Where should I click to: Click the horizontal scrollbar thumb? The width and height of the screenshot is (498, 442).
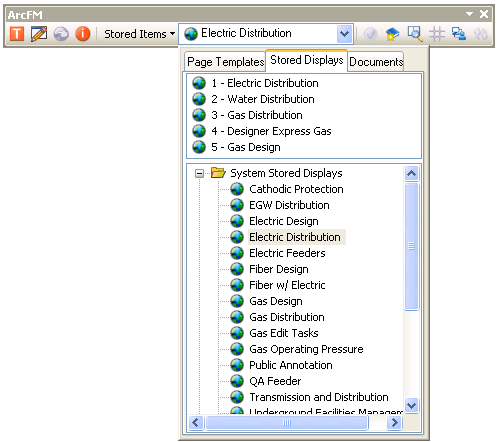[287, 423]
